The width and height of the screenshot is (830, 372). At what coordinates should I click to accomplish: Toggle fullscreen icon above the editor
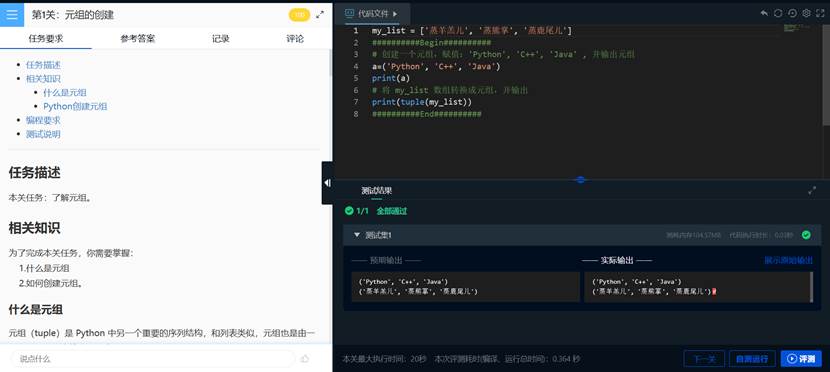821,13
